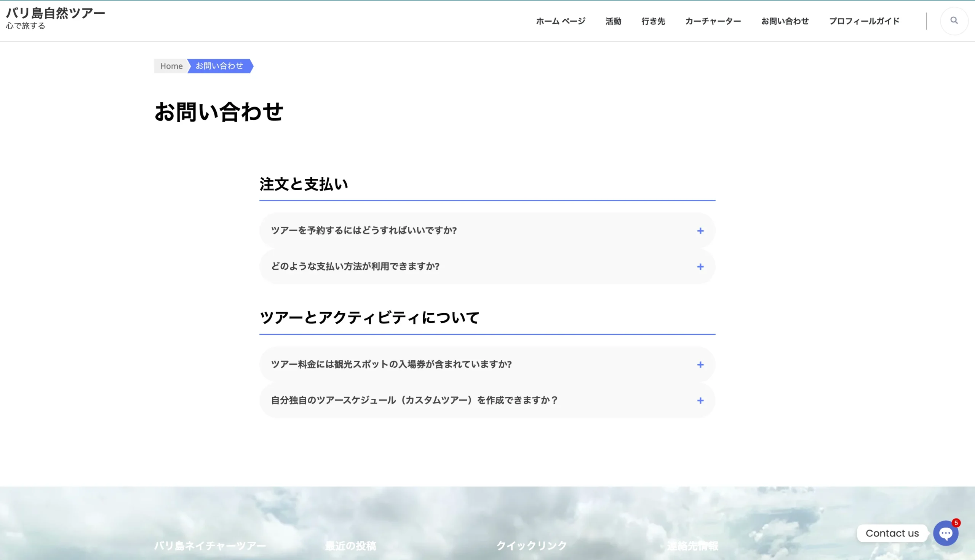Image resolution: width=975 pixels, height=560 pixels.
Task: Expand ツアー料金には観光スポットの入場券 accordion
Action: [x=391, y=364]
